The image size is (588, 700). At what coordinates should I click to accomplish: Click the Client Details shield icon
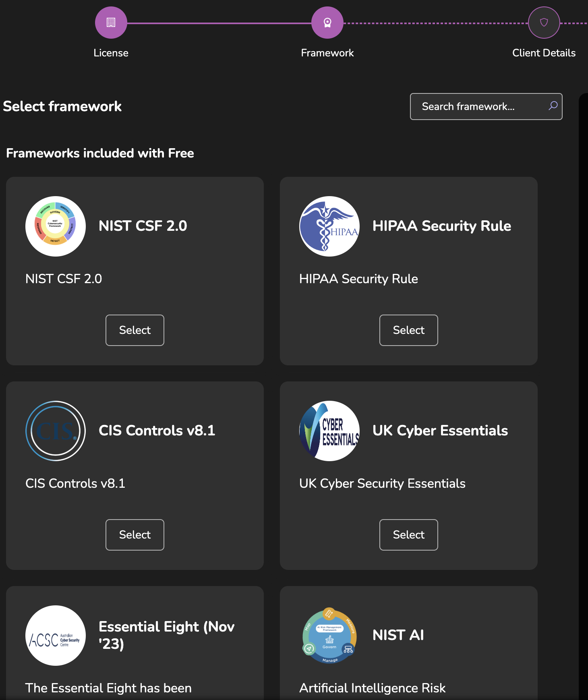(x=544, y=23)
